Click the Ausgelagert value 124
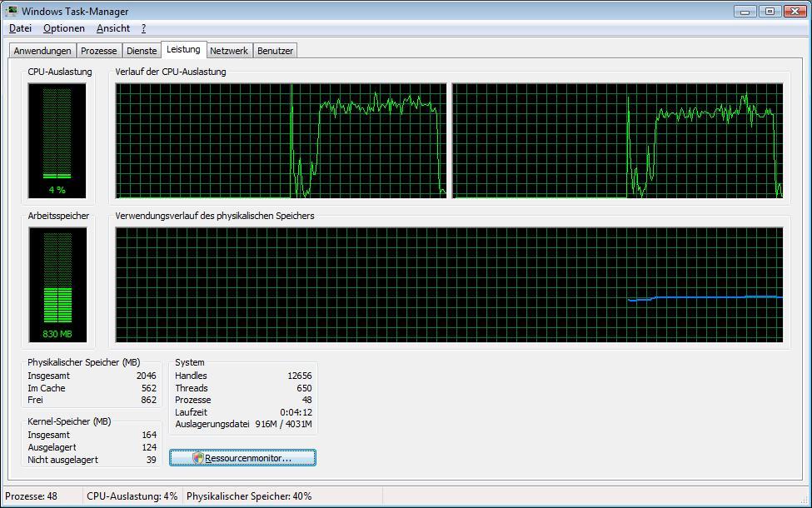 149,447
